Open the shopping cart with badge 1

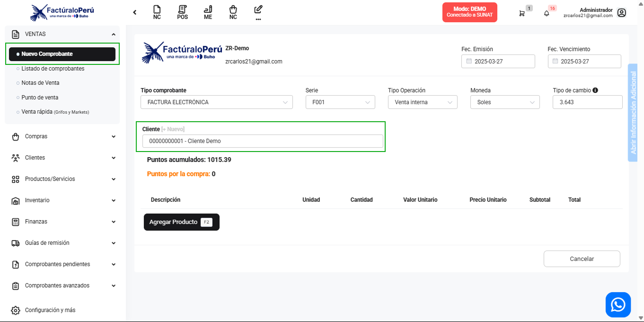(x=522, y=13)
